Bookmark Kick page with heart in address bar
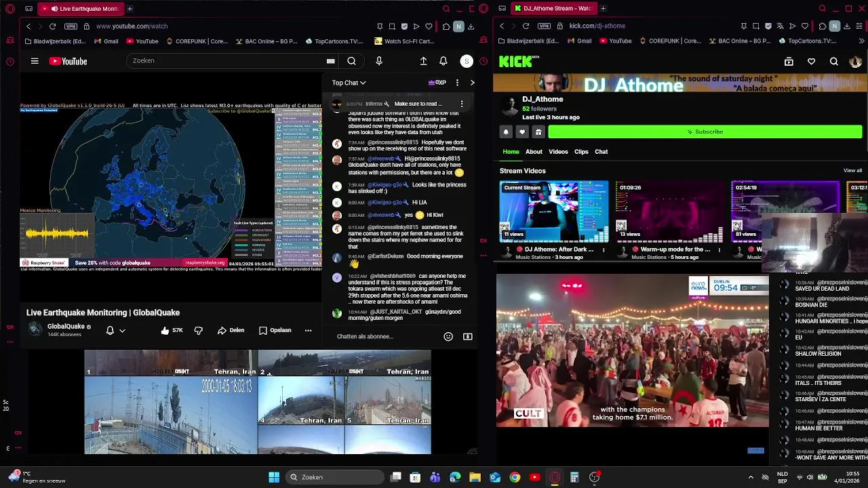 tap(804, 26)
